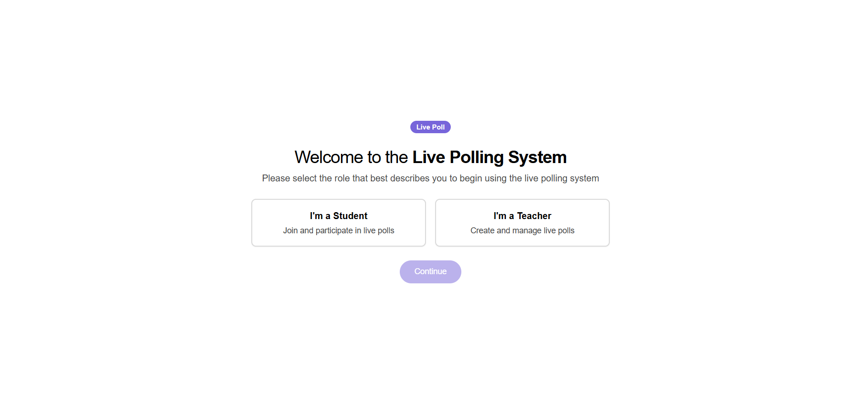The height and width of the screenshot is (417, 868).
Task: Pick the role card for joining live polls
Action: pos(338,223)
